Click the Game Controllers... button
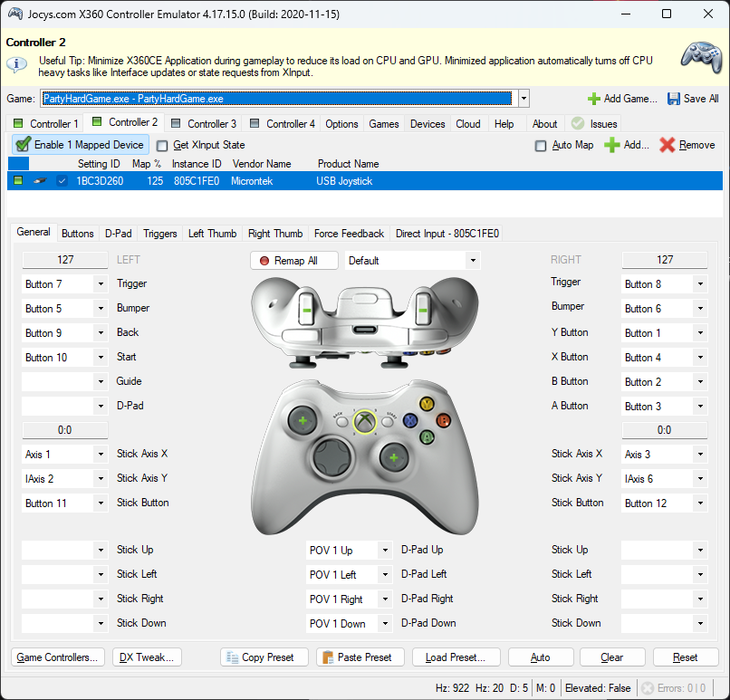Image resolution: width=730 pixels, height=700 pixels. click(x=57, y=657)
